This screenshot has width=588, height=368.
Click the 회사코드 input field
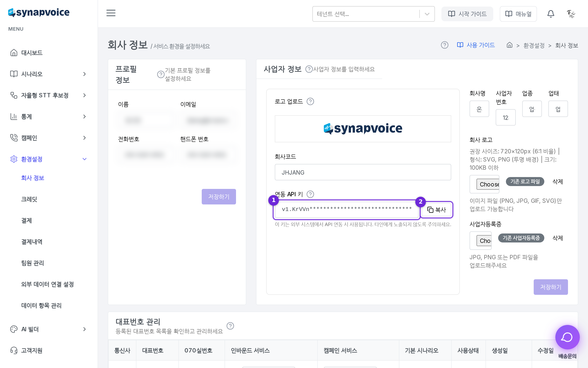tap(363, 172)
